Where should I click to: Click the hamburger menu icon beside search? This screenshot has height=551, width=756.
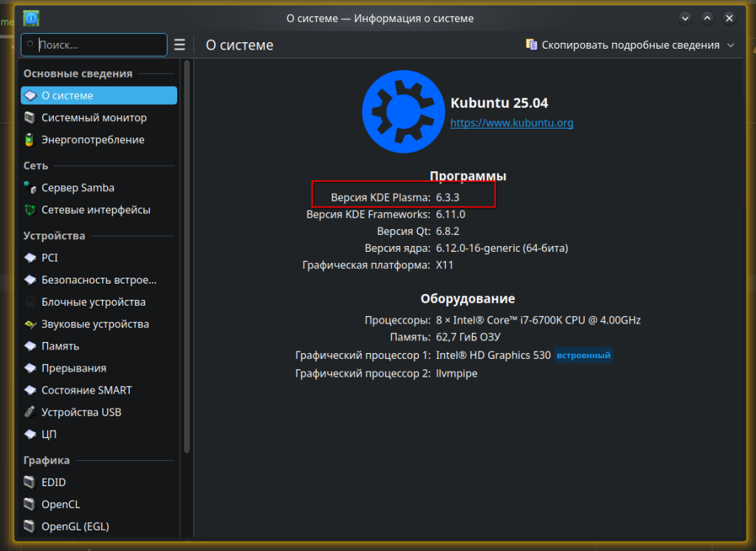tap(180, 45)
